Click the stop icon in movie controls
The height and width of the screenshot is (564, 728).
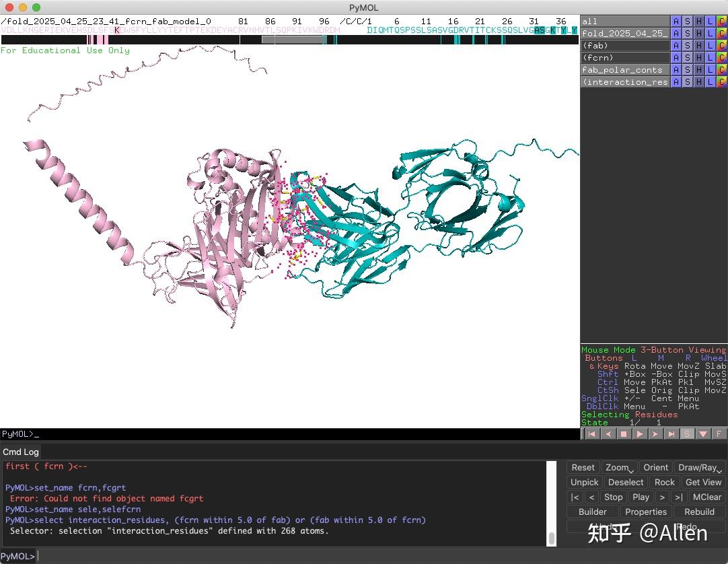click(624, 433)
